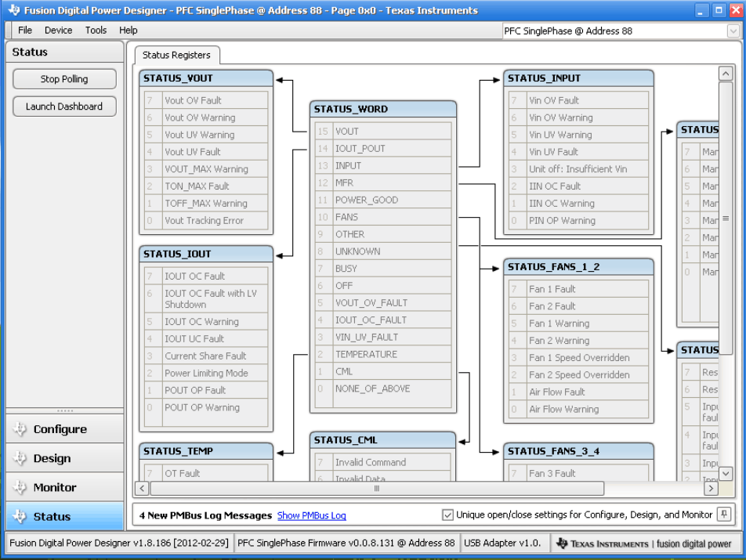Open the File menu

pos(25,31)
